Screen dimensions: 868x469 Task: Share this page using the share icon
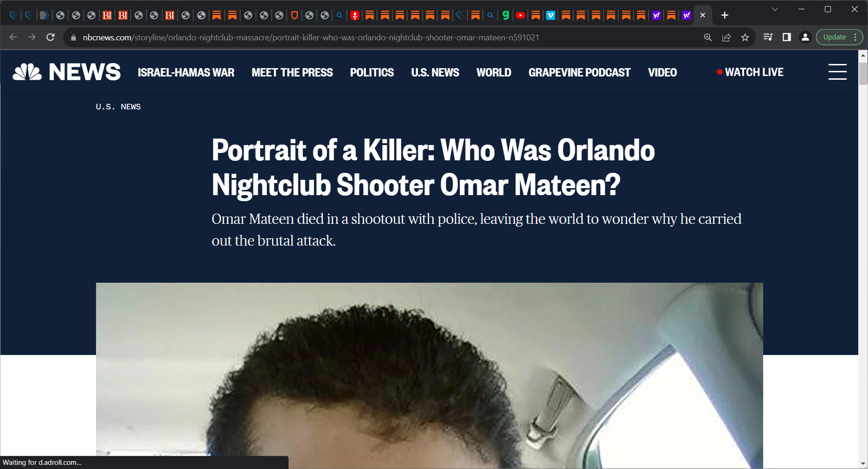pos(727,38)
